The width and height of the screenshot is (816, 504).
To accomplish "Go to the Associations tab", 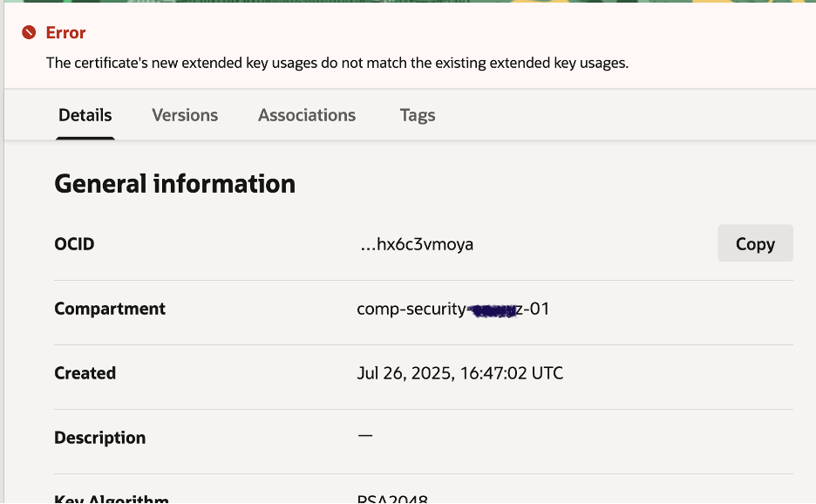I will click(x=307, y=115).
